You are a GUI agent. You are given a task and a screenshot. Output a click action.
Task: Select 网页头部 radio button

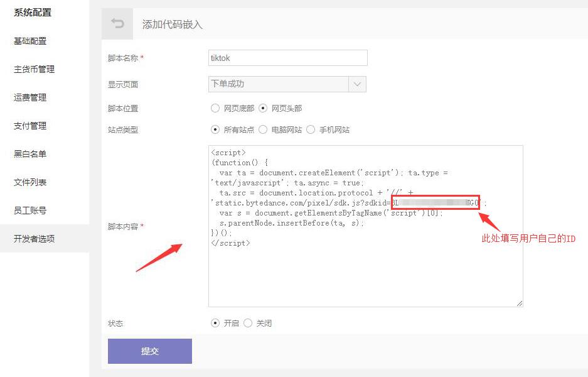click(x=263, y=108)
